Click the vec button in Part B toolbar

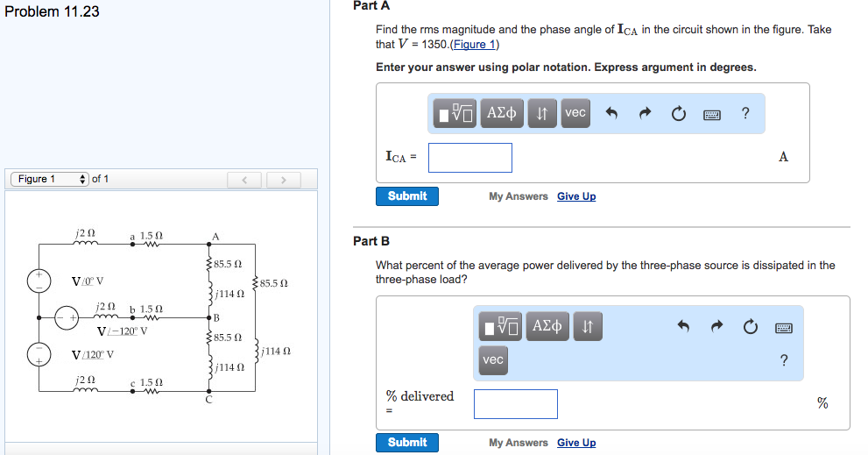pyautogui.click(x=493, y=360)
